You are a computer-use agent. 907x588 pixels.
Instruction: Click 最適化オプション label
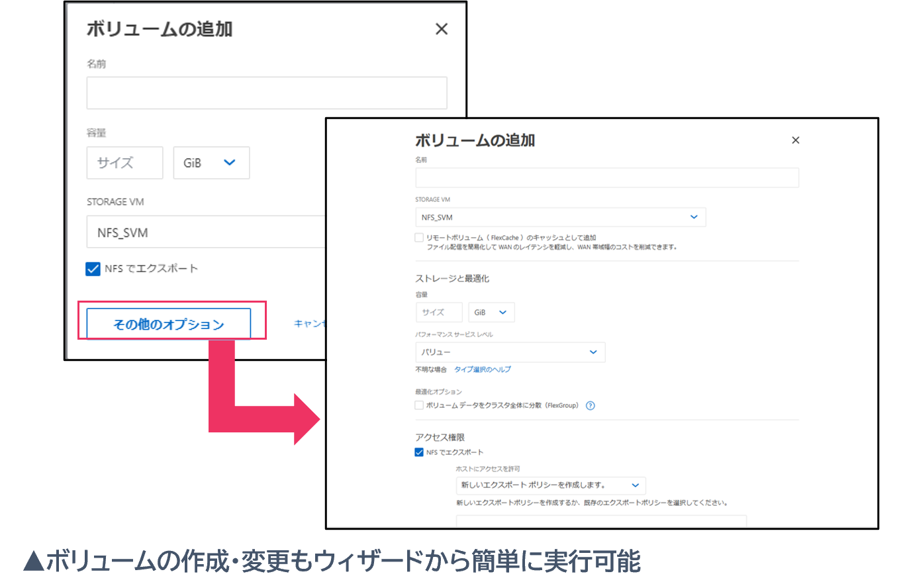(438, 392)
